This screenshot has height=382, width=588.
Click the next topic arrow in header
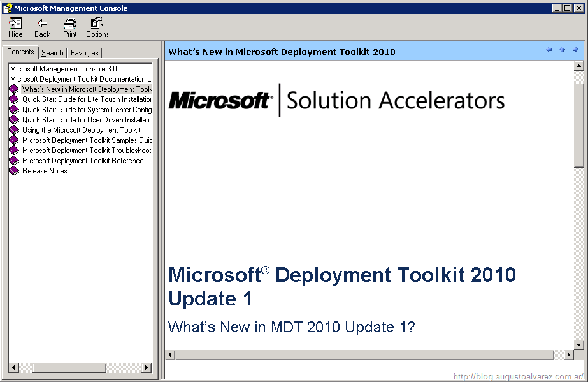coord(575,50)
